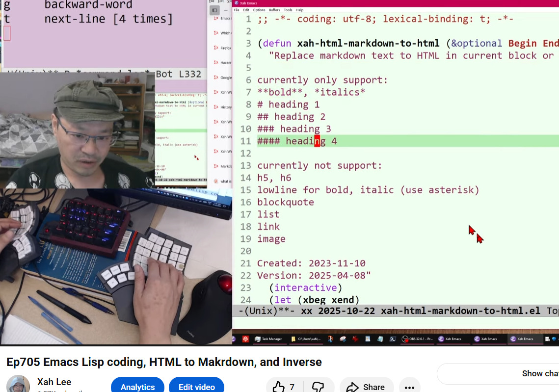Click the Show chat button

(540, 373)
